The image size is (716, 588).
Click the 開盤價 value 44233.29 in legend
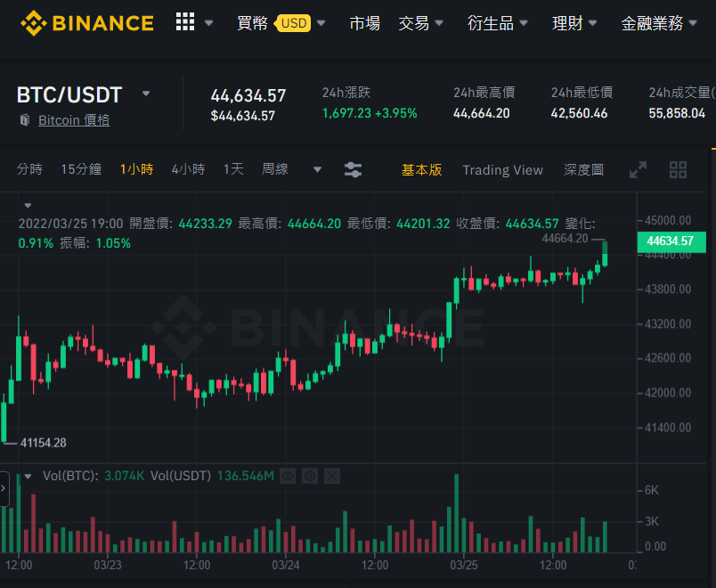coord(205,224)
